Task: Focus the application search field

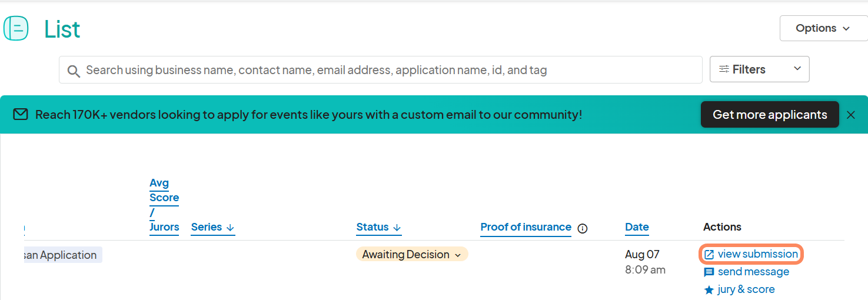Action: (x=388, y=70)
